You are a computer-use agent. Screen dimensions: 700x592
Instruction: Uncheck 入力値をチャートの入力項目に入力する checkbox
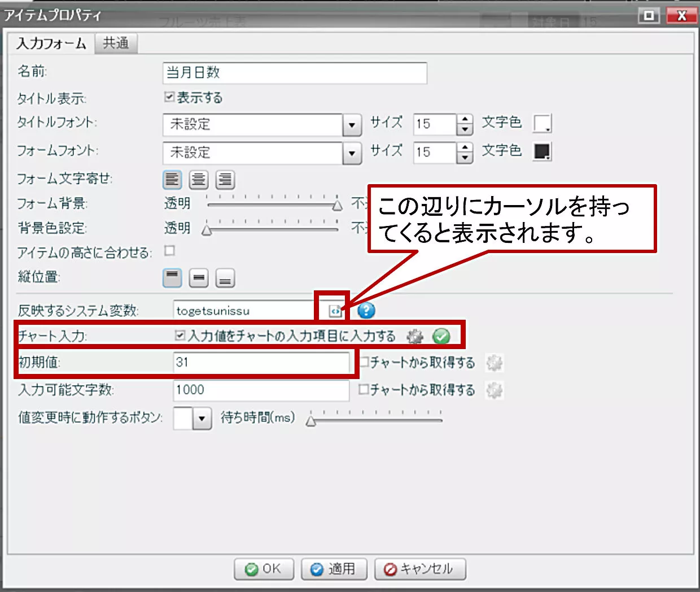pos(180,336)
